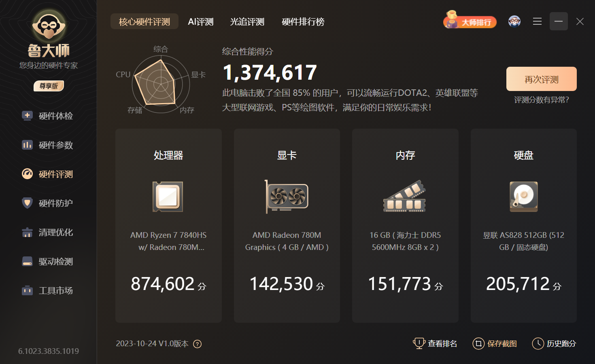The image size is (595, 364).
Task: Click the 清理优化 sidebar icon
Action: point(27,232)
